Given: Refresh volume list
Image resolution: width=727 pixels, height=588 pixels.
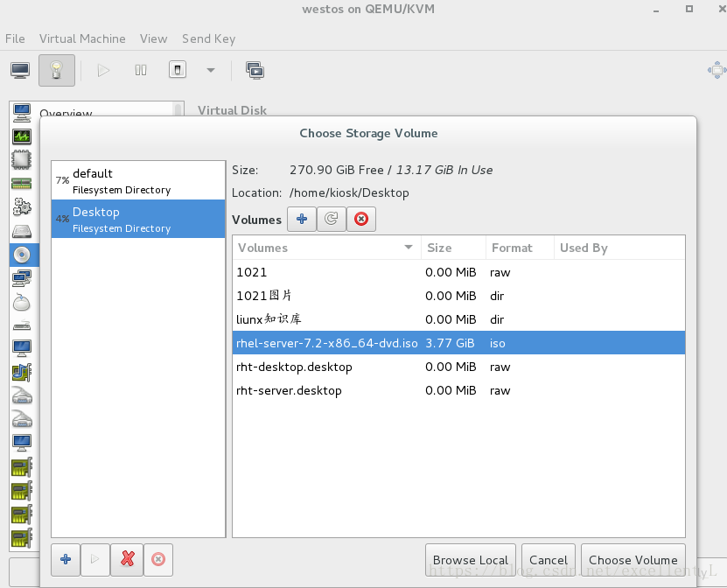Looking at the screenshot, I should point(331,219).
